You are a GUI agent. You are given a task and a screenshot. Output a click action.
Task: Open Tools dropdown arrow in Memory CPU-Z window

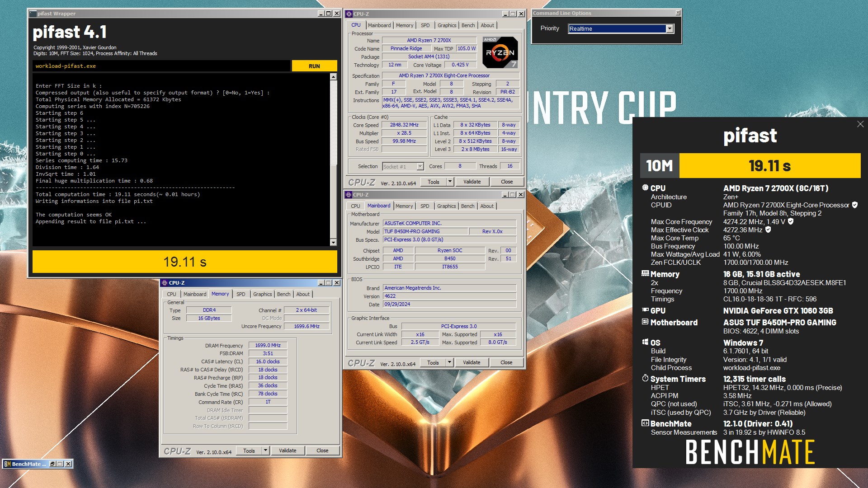click(x=265, y=450)
